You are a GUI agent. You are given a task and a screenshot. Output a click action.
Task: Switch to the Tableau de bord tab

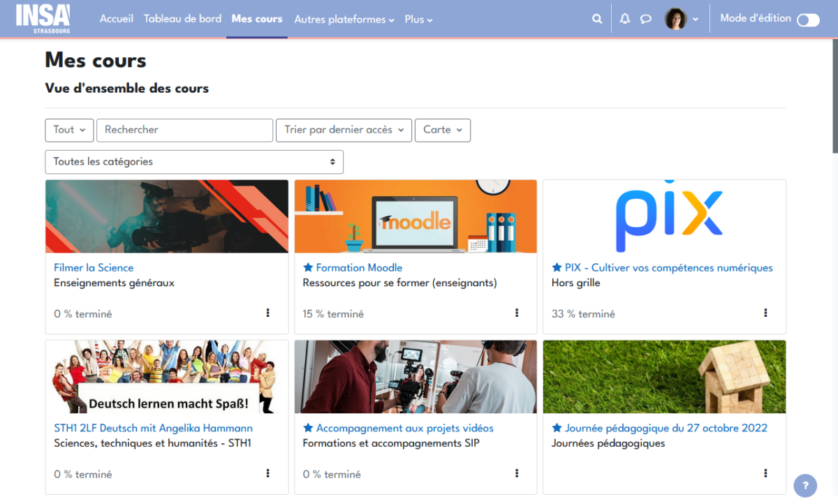(x=182, y=19)
